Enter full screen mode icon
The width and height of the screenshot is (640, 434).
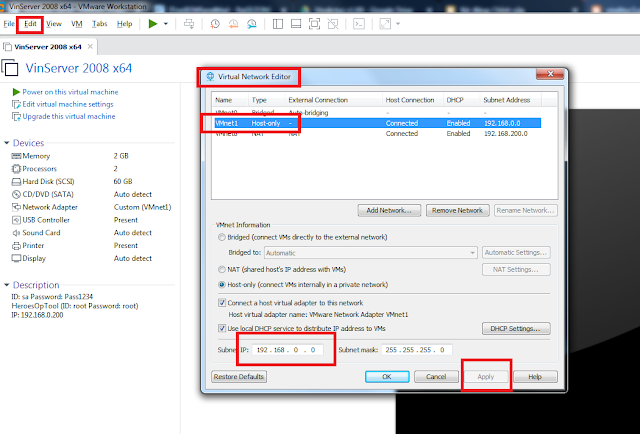coord(314,24)
